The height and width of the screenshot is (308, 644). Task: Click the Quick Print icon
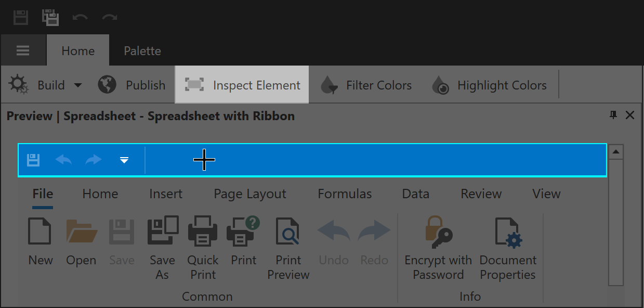point(203,232)
